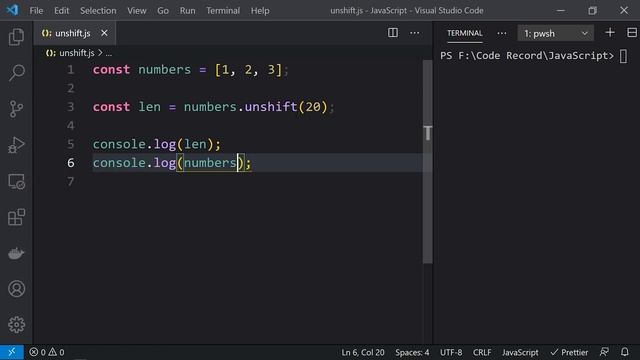Create a new terminal with plus icon
The image size is (640, 360).
coord(610,33)
